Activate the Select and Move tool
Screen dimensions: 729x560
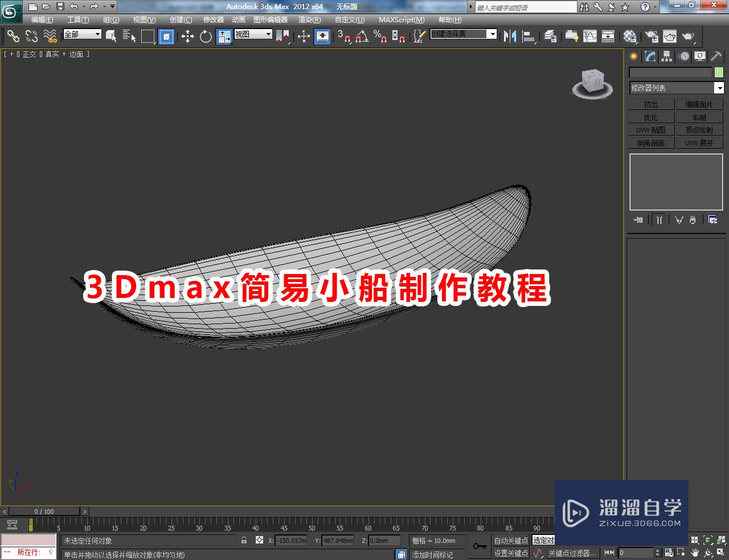click(187, 36)
